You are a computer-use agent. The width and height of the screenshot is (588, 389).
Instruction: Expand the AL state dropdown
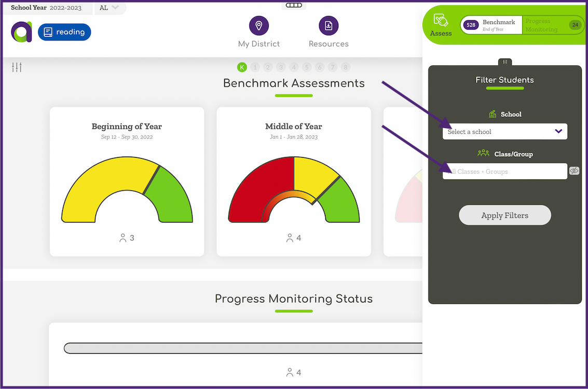pyautogui.click(x=110, y=8)
